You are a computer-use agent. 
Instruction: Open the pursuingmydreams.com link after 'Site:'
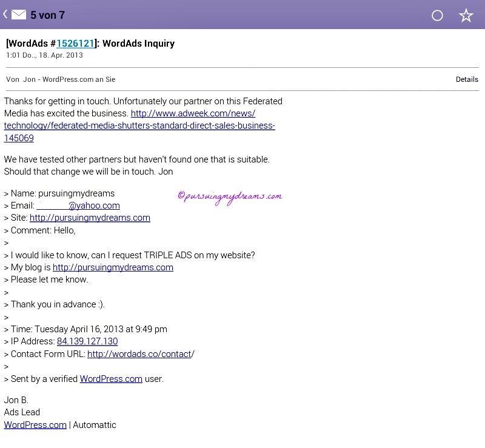(x=90, y=218)
